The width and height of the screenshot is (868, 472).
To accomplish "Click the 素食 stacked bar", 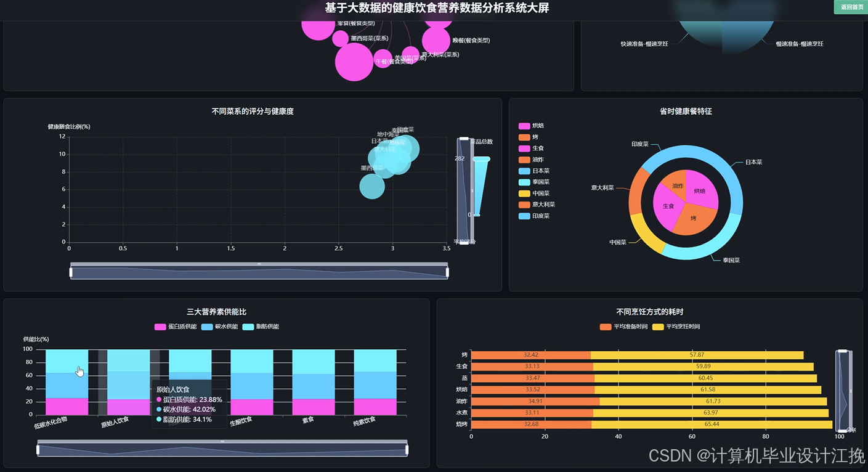I will pyautogui.click(x=314, y=383).
